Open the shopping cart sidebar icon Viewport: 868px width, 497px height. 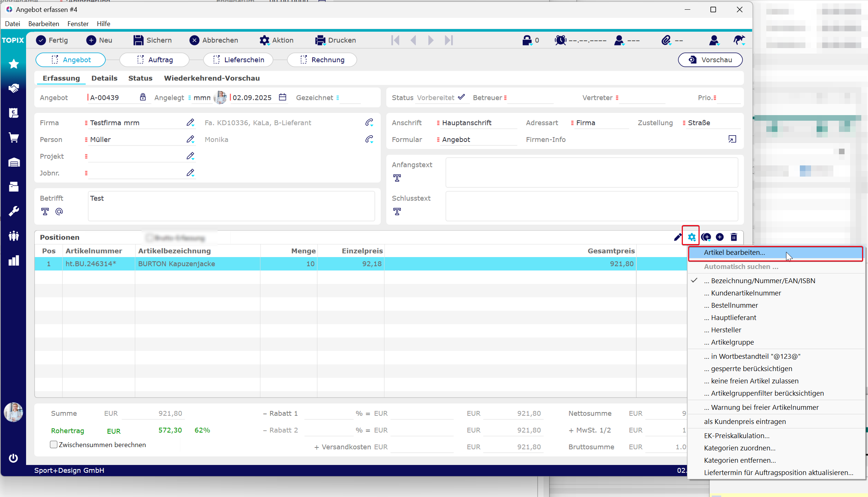(x=14, y=137)
